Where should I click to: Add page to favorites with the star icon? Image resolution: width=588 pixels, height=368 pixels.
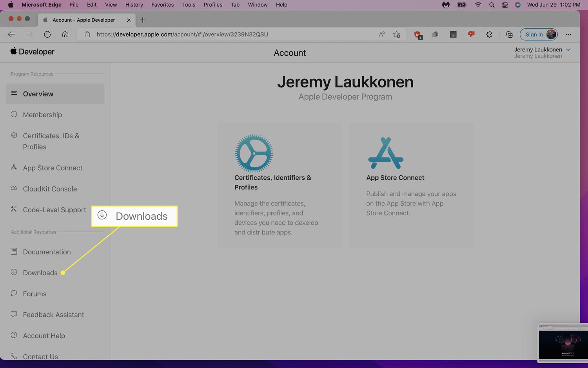pos(397,35)
